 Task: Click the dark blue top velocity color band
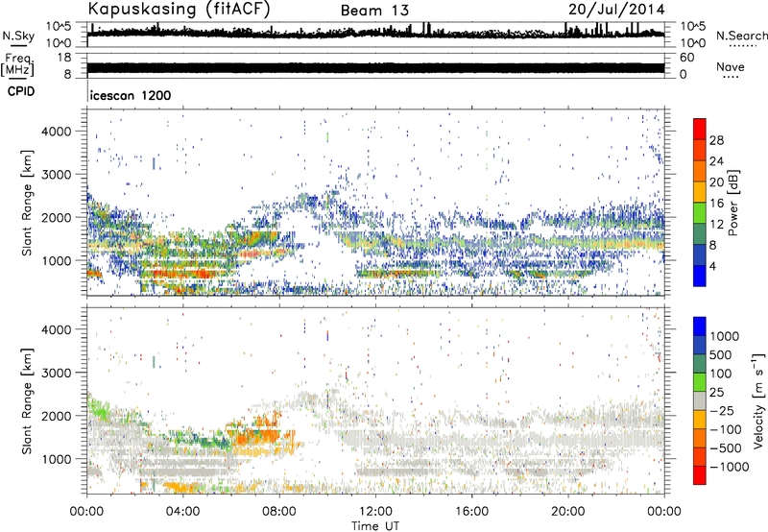tap(700, 326)
